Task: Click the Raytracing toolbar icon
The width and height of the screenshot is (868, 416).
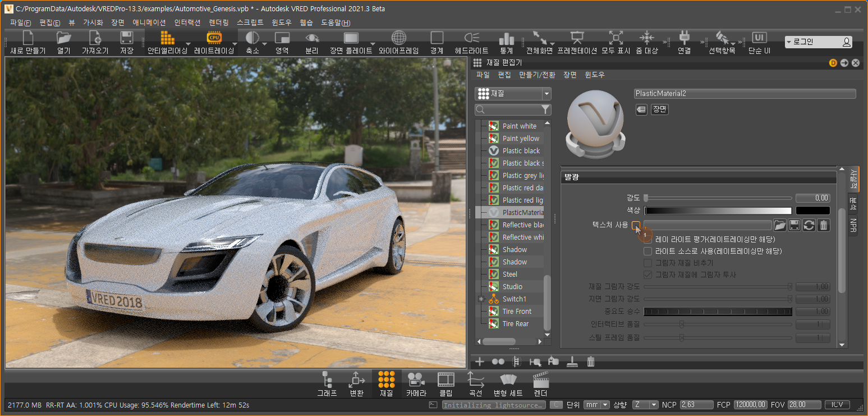Action: 214,38
